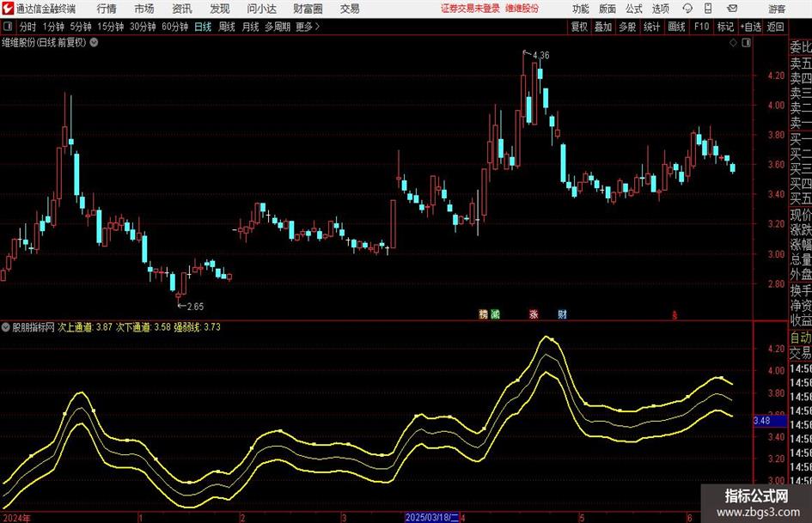
Task: Click 次上通道: 3.87 indicator value
Action: pyautogui.click(x=85, y=326)
